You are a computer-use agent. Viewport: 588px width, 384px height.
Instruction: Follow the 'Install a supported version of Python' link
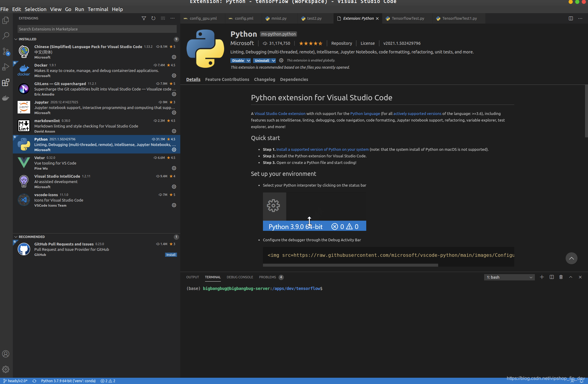[x=322, y=150]
